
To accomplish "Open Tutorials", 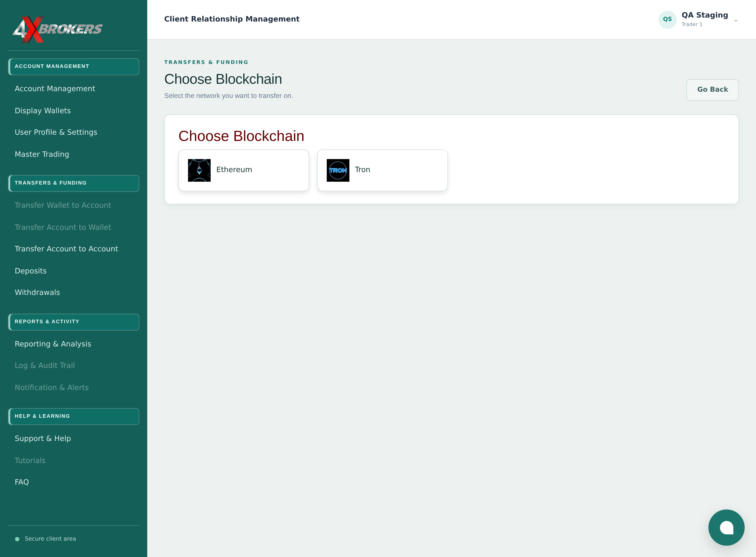I will coord(30,460).
